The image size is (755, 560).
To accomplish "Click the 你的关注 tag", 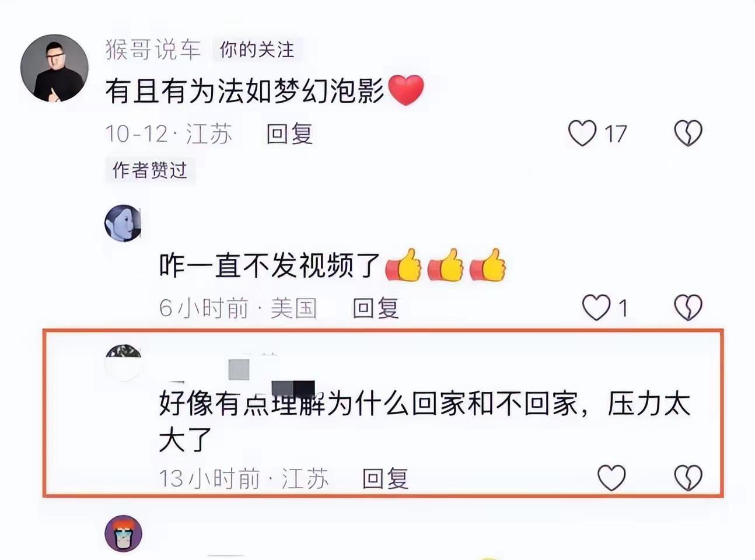I will coord(257,50).
